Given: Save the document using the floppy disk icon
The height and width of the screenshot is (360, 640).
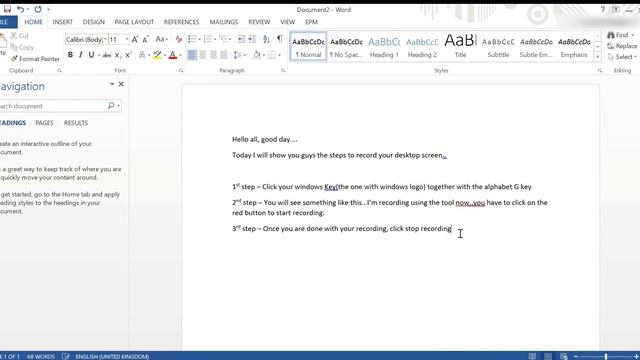Looking at the screenshot, I should (7, 9).
